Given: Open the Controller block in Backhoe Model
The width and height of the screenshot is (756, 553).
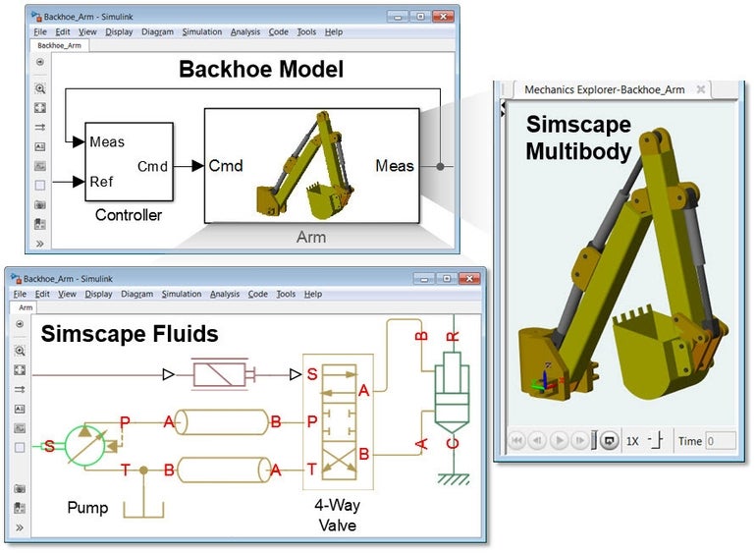Looking at the screenshot, I should (129, 163).
